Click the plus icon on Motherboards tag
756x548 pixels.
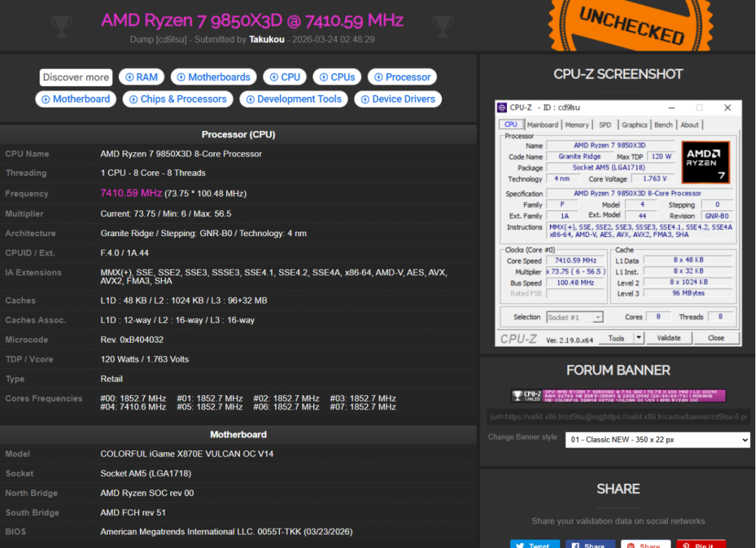tap(181, 77)
